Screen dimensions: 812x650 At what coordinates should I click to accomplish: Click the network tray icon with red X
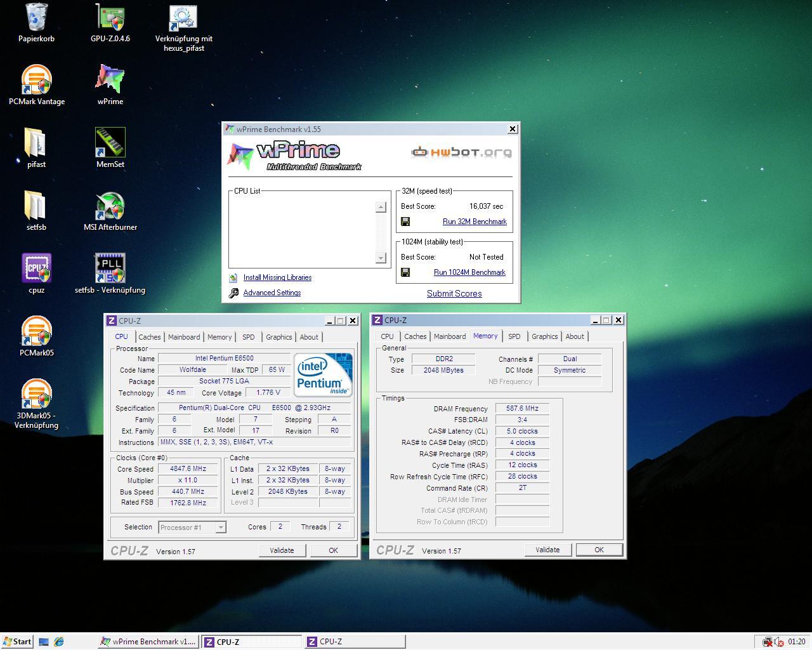click(x=767, y=642)
